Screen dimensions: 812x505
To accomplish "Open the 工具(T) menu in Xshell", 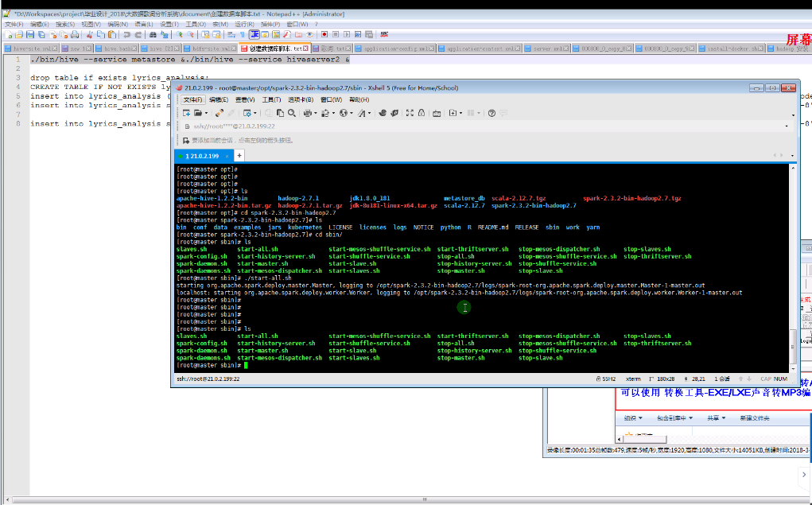I will click(271, 99).
